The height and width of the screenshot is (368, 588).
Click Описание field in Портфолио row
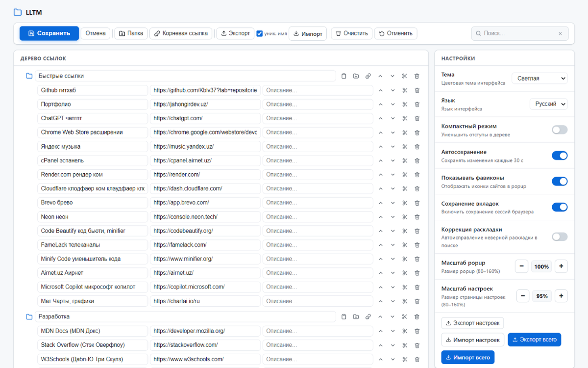pyautogui.click(x=318, y=105)
